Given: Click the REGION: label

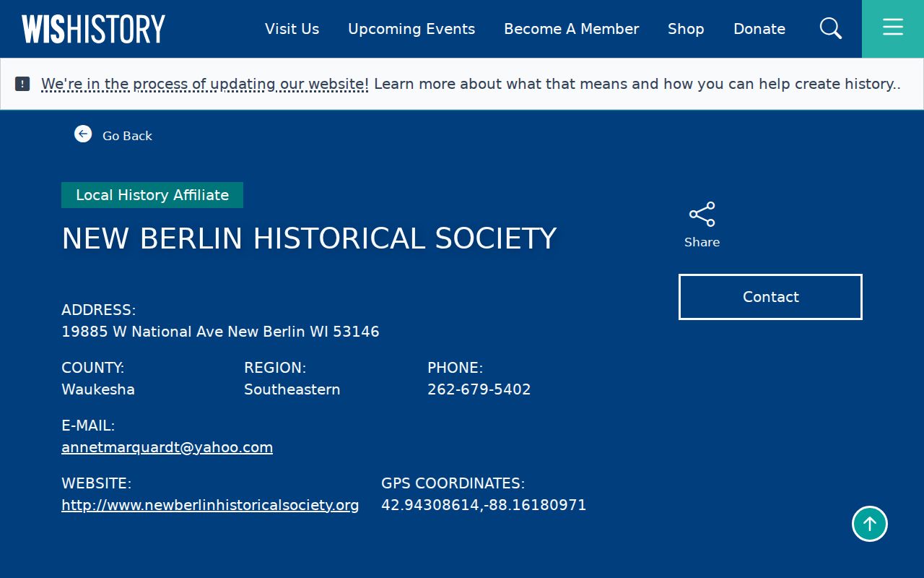Looking at the screenshot, I should (275, 368).
